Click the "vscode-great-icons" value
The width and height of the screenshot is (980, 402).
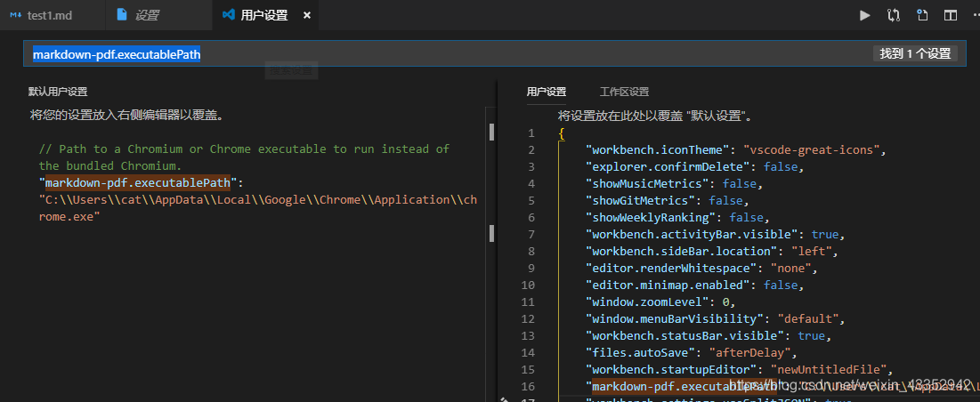(812, 149)
